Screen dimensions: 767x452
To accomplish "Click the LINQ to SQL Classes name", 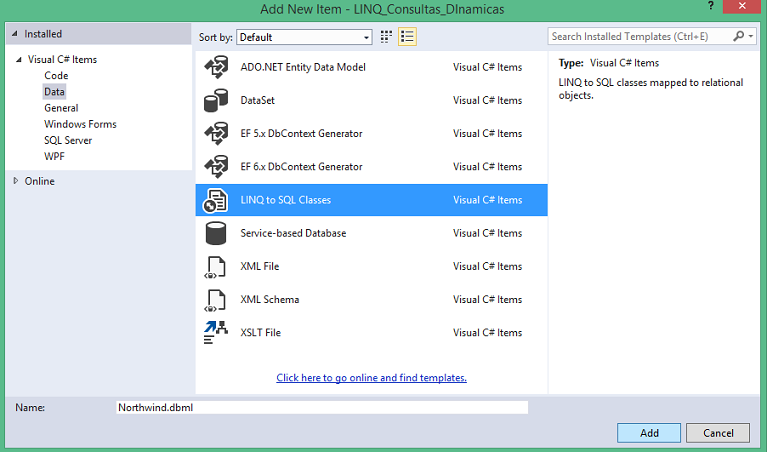I will click(286, 200).
